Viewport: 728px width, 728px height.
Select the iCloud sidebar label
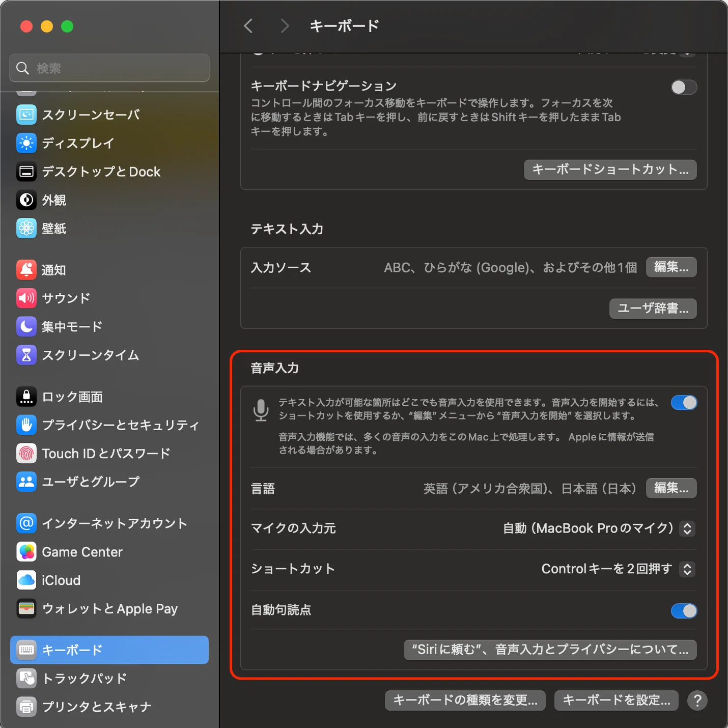click(61, 580)
